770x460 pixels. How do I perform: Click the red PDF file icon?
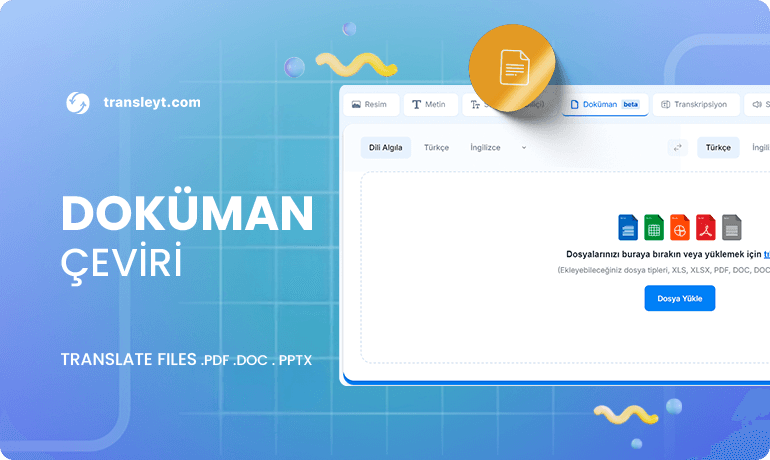pyautogui.click(x=706, y=227)
